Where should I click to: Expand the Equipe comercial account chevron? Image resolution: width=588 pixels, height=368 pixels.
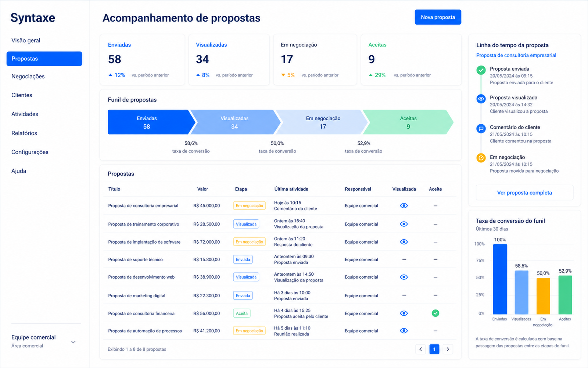tap(73, 342)
